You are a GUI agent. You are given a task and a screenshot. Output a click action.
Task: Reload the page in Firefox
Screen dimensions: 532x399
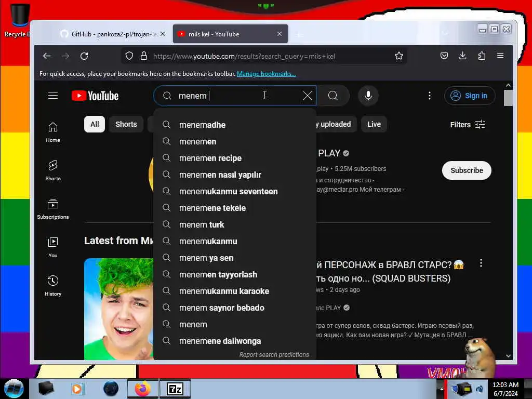(x=84, y=56)
